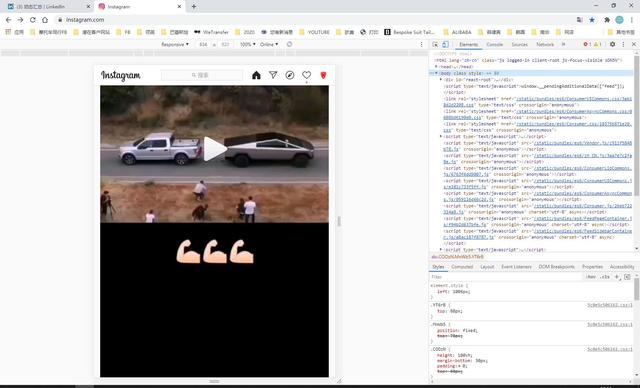640x388 pixels.
Task: Activate the DevTools inspect element tool
Action: click(436, 44)
